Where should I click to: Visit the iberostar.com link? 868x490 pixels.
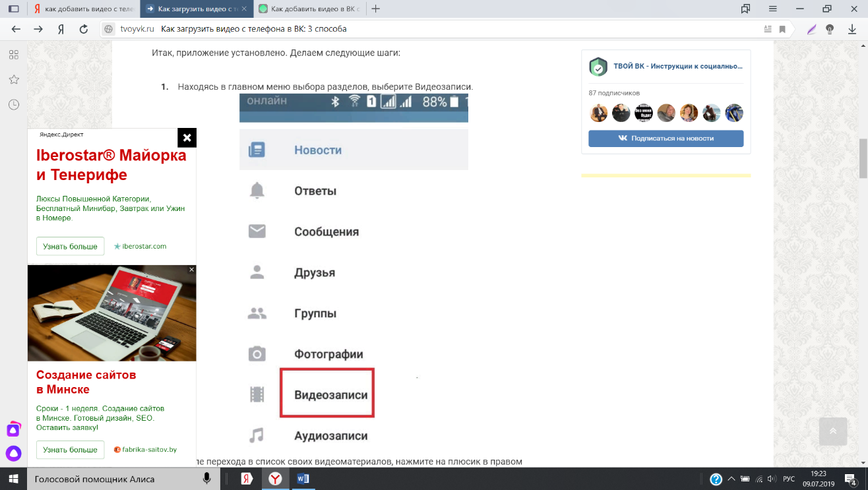[x=140, y=246]
